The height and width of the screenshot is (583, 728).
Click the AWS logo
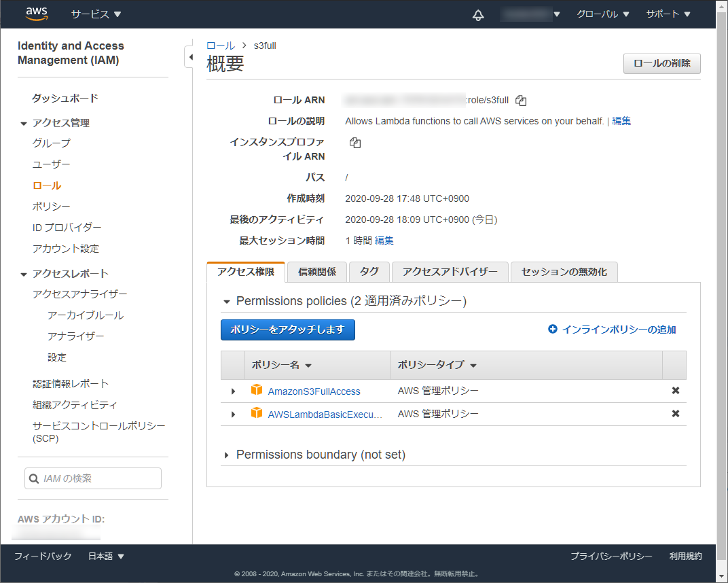tap(36, 14)
